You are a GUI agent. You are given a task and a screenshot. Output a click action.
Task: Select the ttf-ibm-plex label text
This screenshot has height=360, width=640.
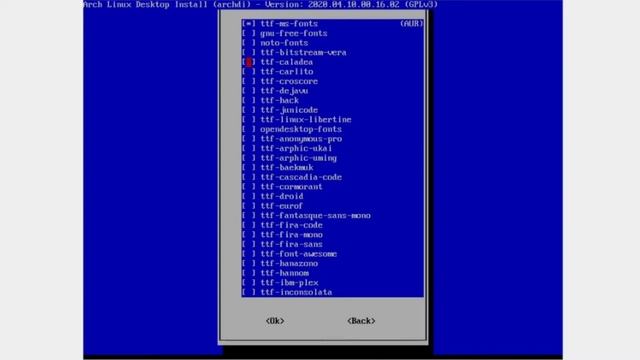click(x=289, y=283)
